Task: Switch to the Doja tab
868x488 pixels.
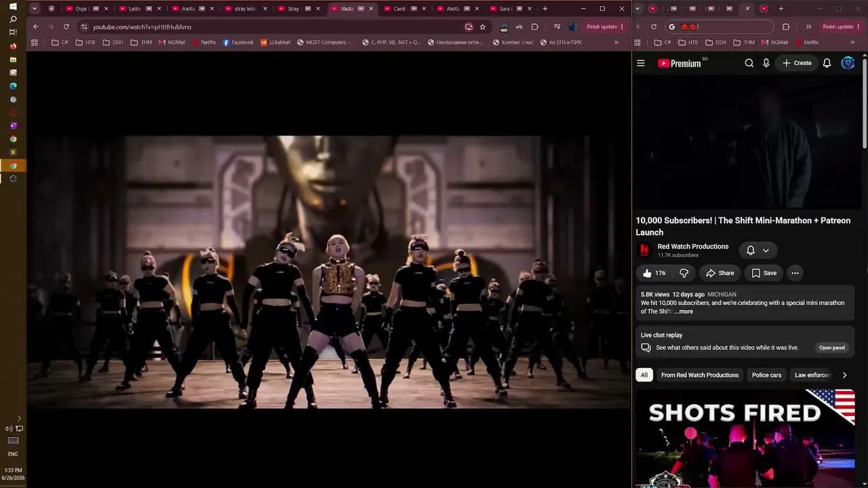Action: pos(87,9)
